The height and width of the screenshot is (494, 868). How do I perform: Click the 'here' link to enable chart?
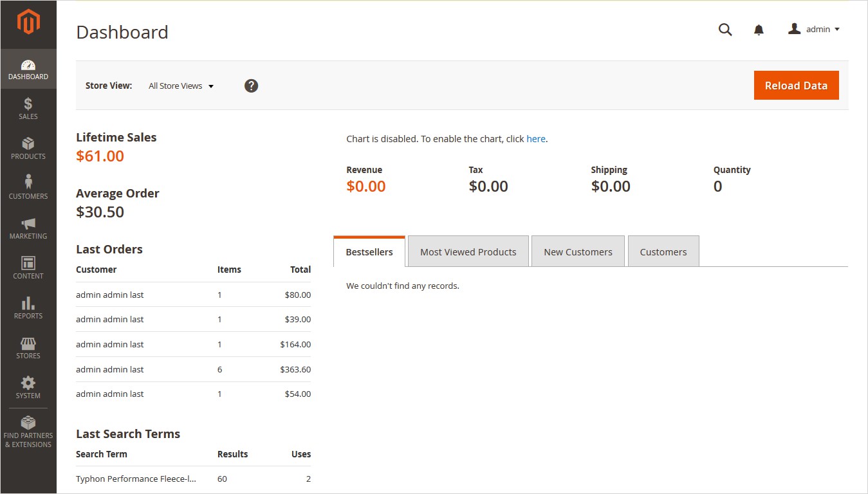tap(535, 139)
